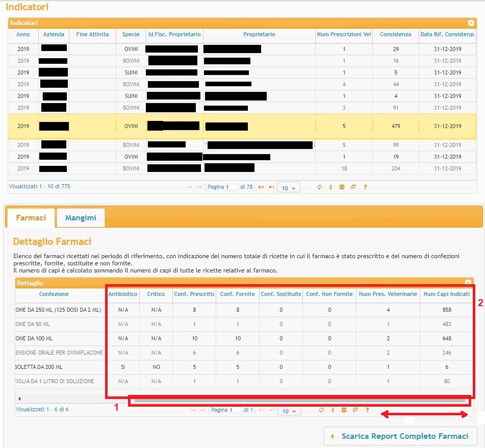Sort by Fine Attivita column header
Screen dimensions: 485x448
[92, 34]
